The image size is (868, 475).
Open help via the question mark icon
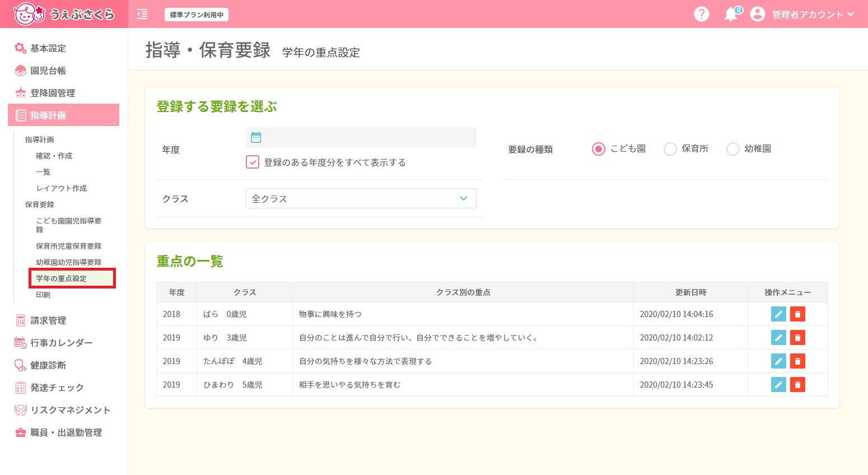(701, 14)
